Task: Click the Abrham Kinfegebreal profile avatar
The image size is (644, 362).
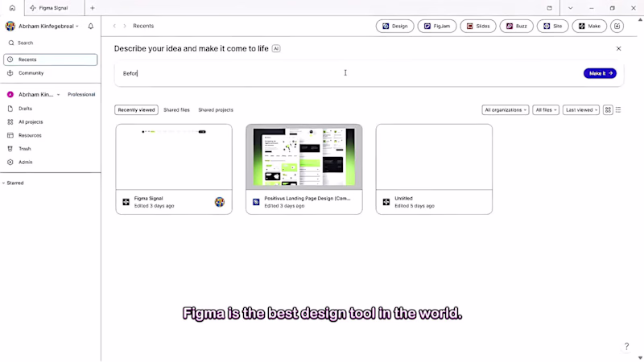Action: tap(10, 27)
